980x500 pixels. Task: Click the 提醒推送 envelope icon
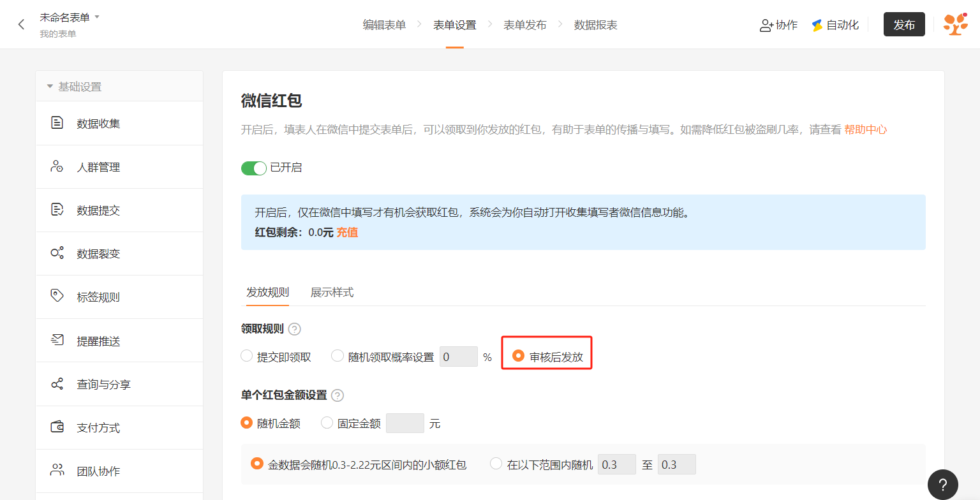pos(57,341)
